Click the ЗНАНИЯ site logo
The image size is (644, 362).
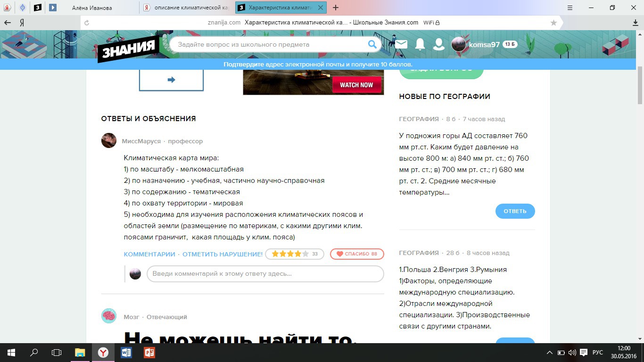pos(127,48)
